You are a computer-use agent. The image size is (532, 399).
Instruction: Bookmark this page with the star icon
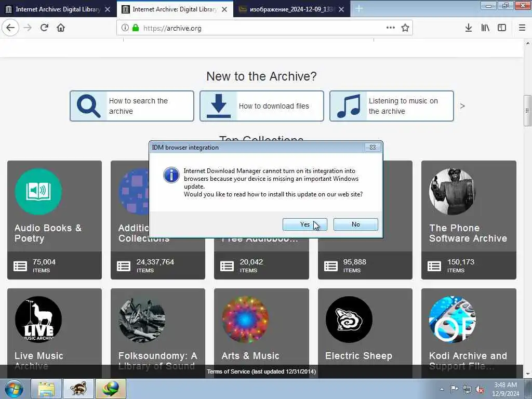[405, 28]
